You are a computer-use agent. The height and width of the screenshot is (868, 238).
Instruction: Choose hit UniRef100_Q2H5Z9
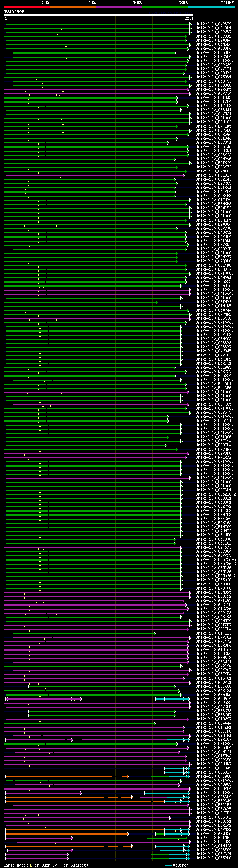pos(213,621)
